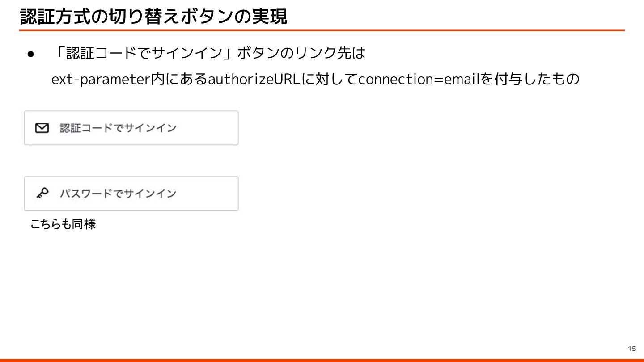Image resolution: width=644 pixels, height=362 pixels.
Task: Select the こちらも同様 caption text
Action: coord(63,224)
